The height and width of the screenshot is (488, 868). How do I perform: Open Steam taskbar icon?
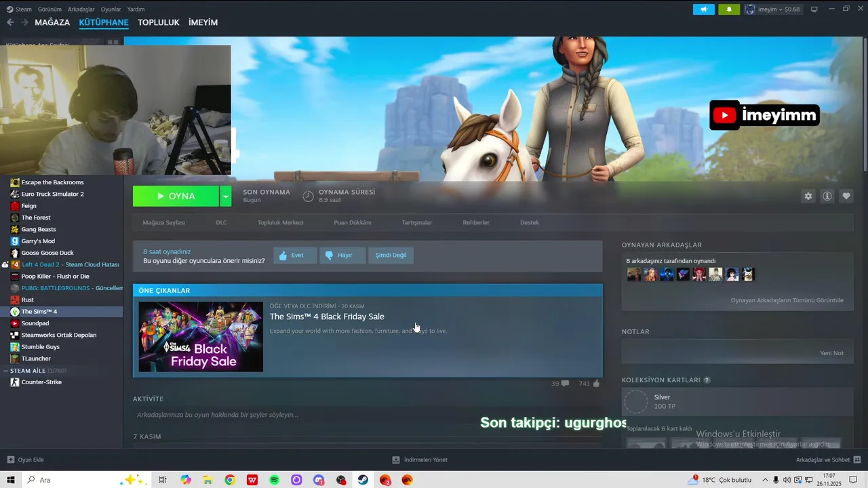[x=363, y=480]
